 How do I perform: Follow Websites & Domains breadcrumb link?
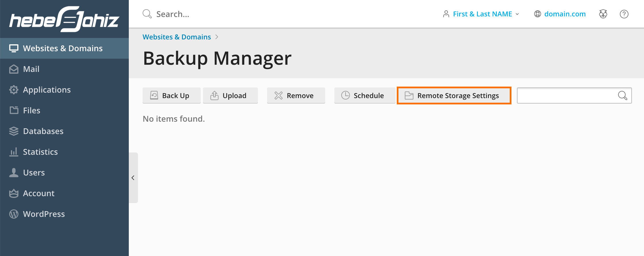[x=177, y=37]
